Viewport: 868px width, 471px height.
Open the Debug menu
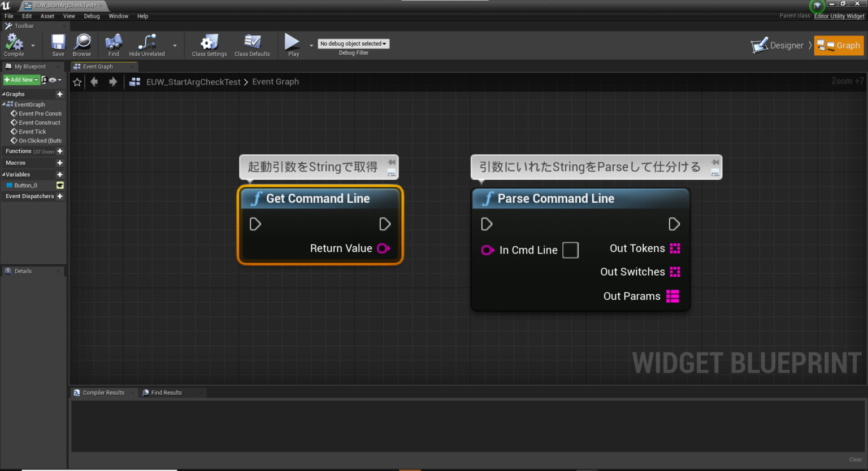(x=92, y=16)
